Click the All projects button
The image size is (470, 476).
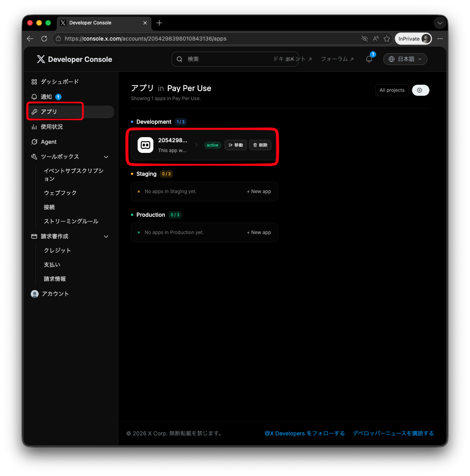click(x=392, y=90)
